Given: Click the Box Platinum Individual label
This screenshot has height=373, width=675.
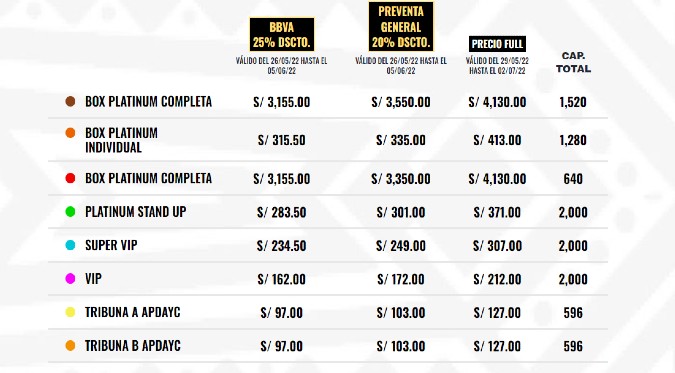Looking at the screenshot, I should tap(121, 140).
